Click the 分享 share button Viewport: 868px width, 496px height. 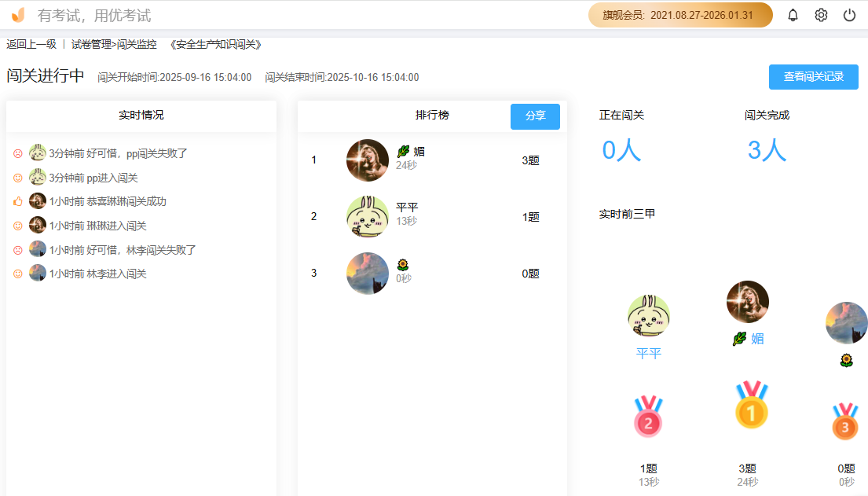click(x=535, y=116)
